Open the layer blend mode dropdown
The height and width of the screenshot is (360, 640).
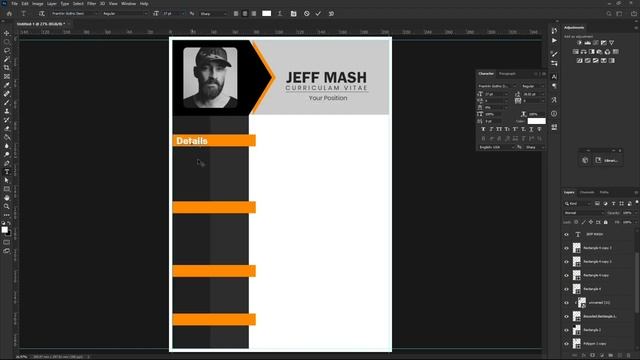[584, 213]
